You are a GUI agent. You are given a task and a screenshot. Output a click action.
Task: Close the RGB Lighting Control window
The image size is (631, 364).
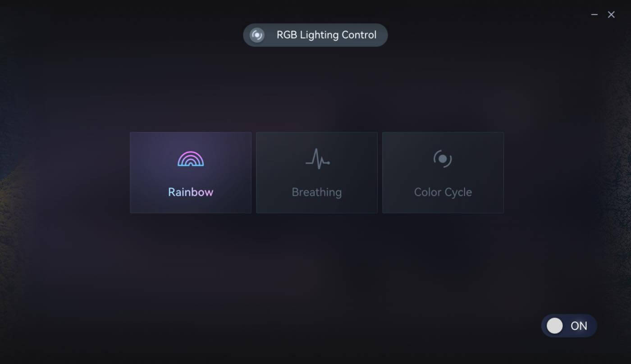coord(611,15)
